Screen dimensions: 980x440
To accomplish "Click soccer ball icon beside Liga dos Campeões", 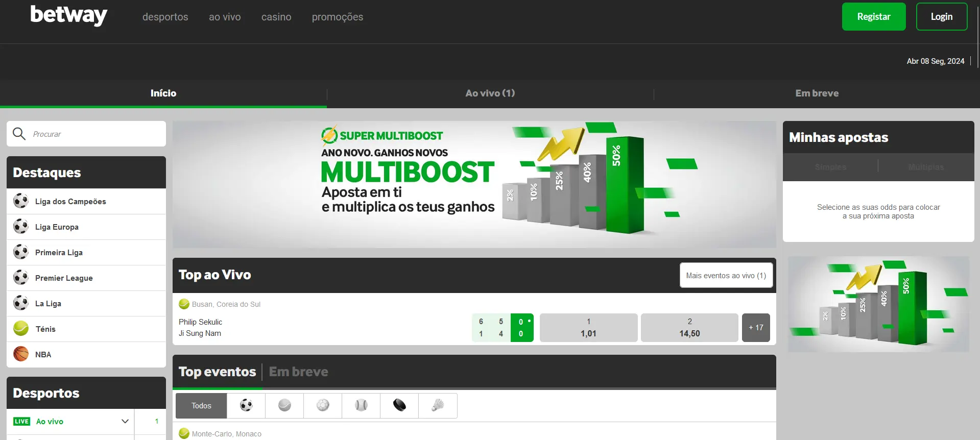I will [21, 201].
